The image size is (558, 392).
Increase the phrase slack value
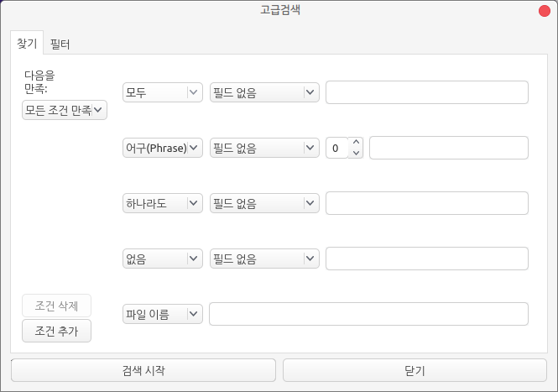(x=356, y=143)
